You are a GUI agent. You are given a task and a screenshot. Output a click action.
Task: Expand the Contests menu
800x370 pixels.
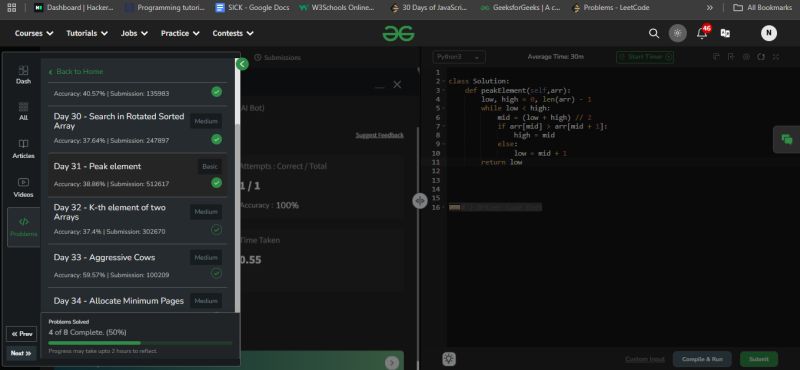233,33
